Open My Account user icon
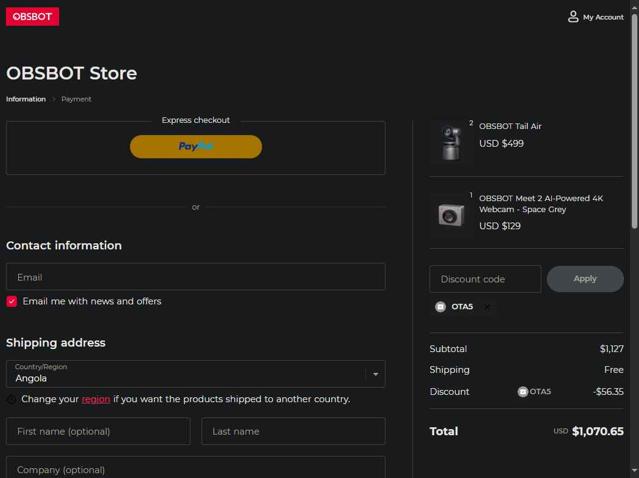This screenshot has height=478, width=639. 573,17
